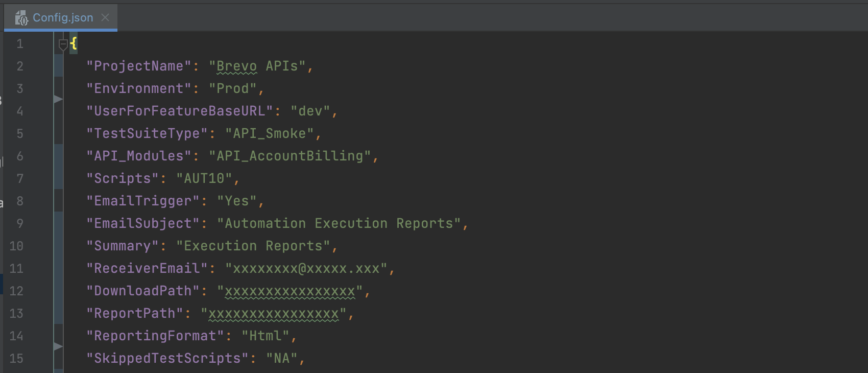Click the "API_AccountBilling" module value
Image resolution: width=868 pixels, height=373 pixels.
pyautogui.click(x=290, y=156)
